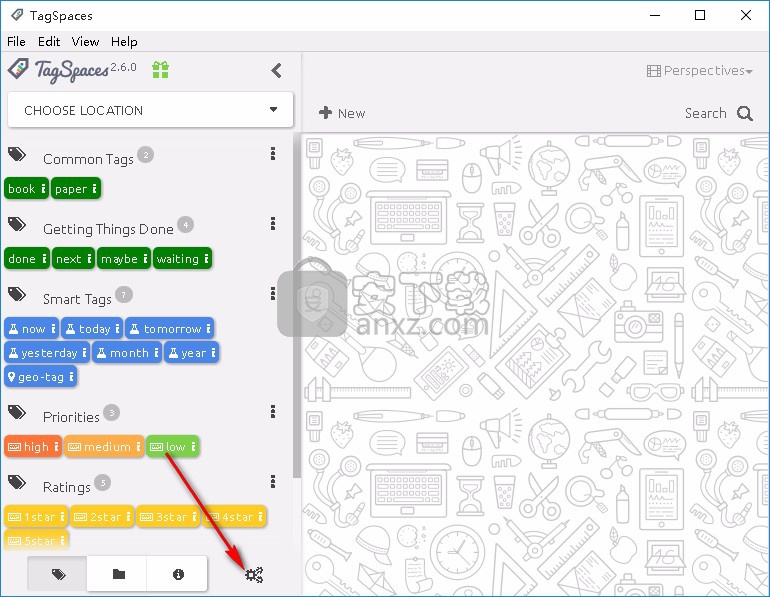Select the yesterday smart tag
The image size is (770, 597).
47,353
